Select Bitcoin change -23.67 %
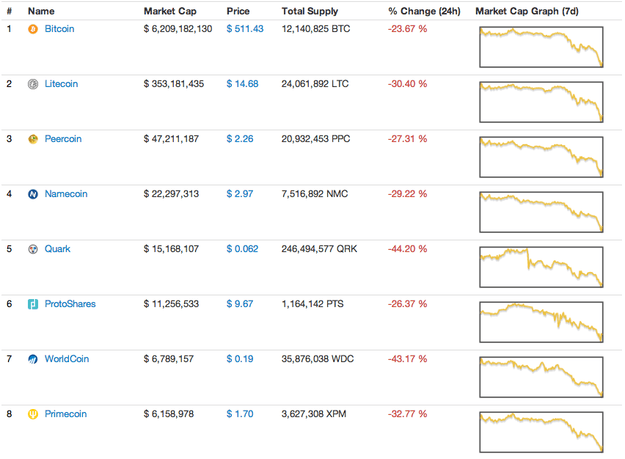 pyautogui.click(x=407, y=29)
